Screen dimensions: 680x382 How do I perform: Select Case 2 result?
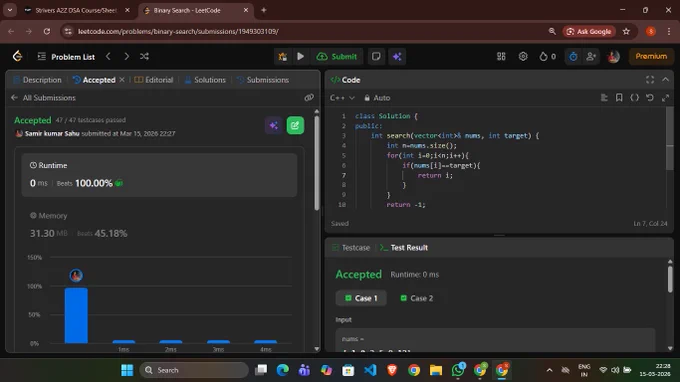point(416,298)
